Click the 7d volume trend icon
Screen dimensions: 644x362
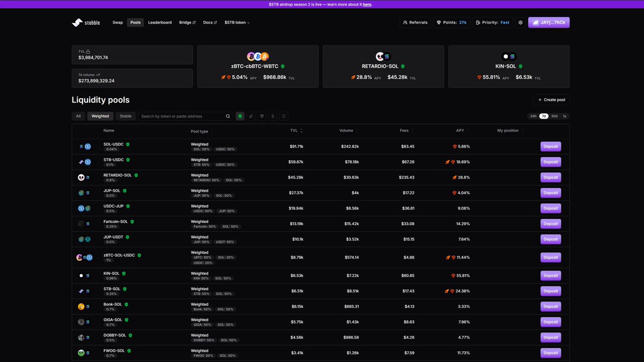click(x=98, y=75)
